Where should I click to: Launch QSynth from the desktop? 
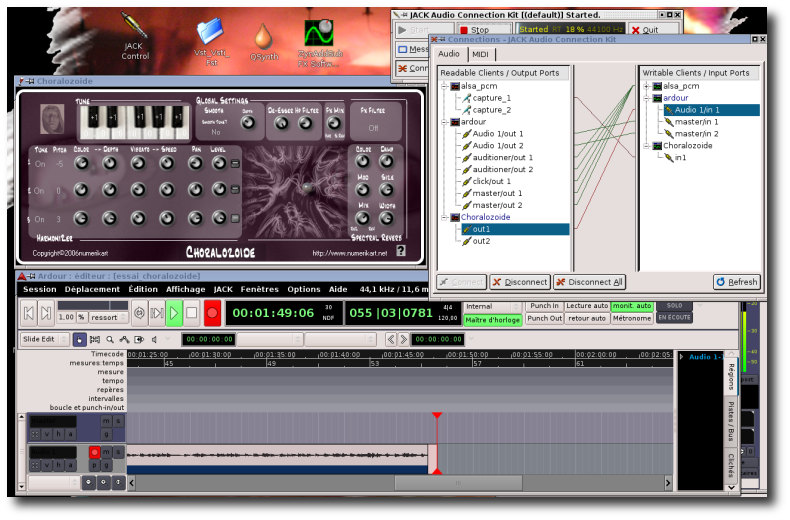click(x=264, y=43)
